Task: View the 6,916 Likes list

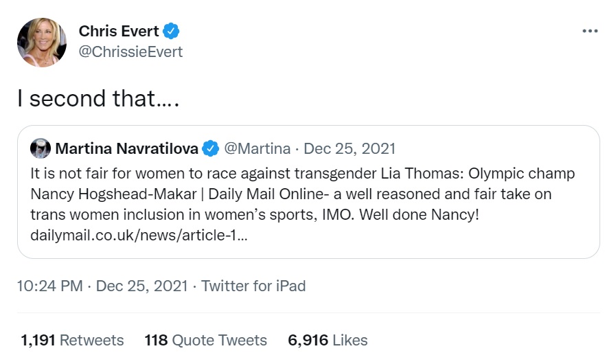Action: [x=328, y=340]
